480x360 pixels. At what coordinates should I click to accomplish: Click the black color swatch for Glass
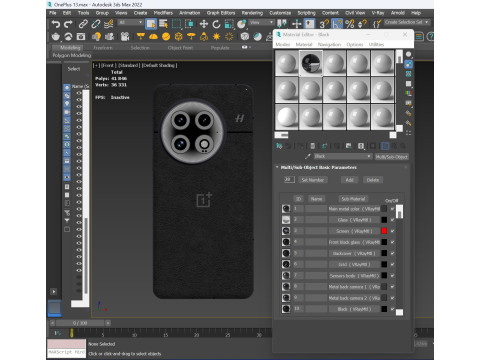click(x=384, y=220)
